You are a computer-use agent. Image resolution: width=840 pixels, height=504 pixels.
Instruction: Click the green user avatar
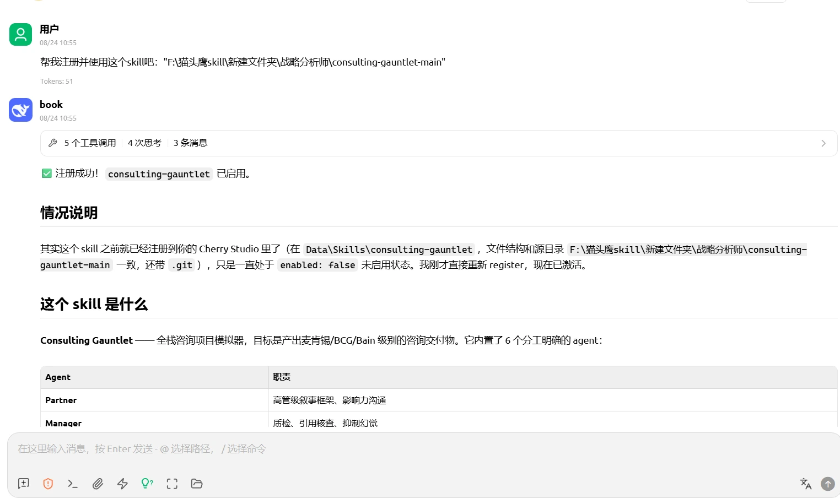pos(21,35)
